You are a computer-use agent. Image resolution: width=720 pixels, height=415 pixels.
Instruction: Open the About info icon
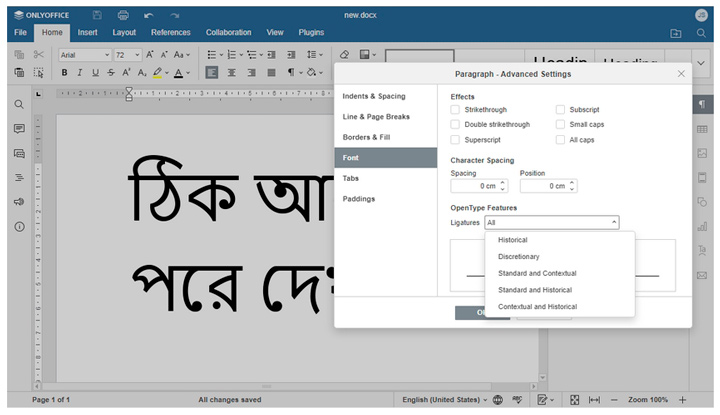click(x=19, y=226)
